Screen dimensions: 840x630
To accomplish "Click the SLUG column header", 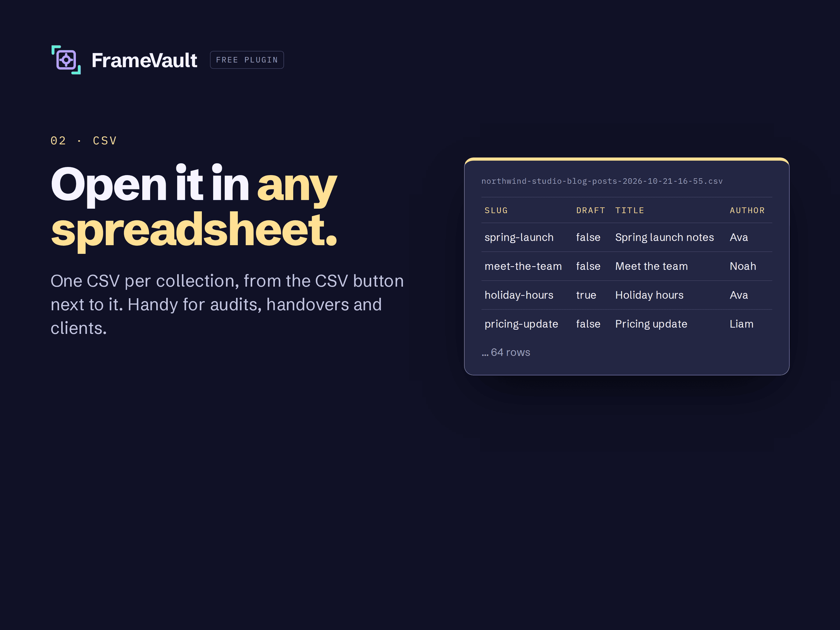I will (x=496, y=210).
